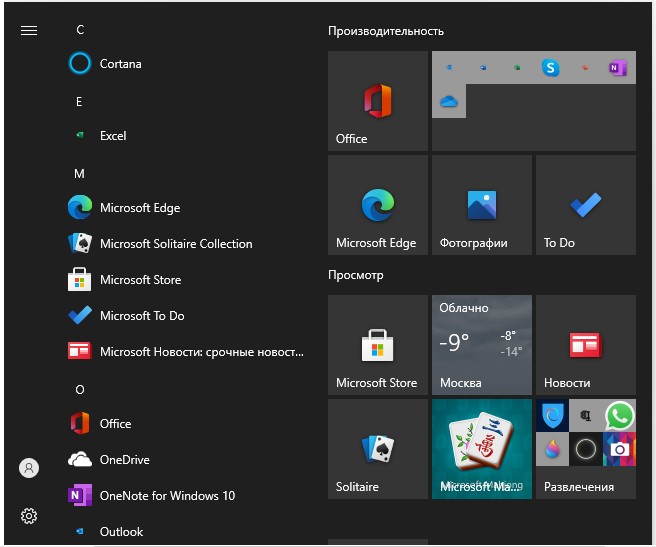Click Excel icon in the productivity folder tile

click(517, 67)
